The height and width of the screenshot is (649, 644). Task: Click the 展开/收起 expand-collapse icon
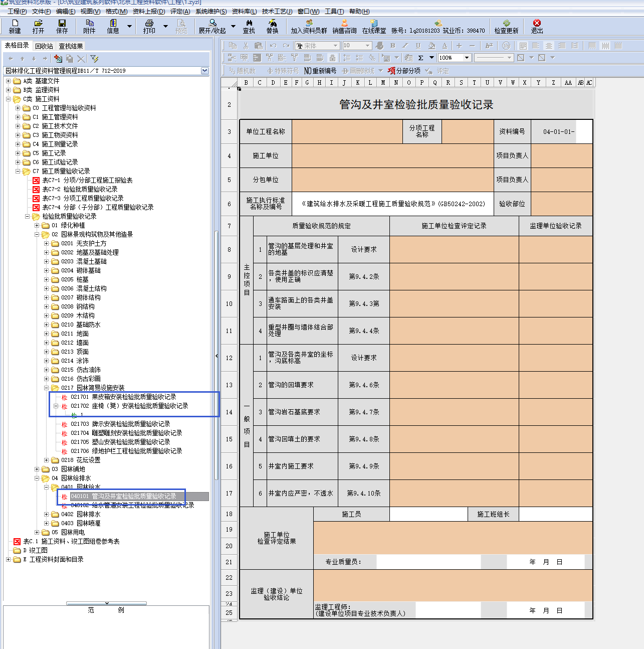click(x=212, y=27)
